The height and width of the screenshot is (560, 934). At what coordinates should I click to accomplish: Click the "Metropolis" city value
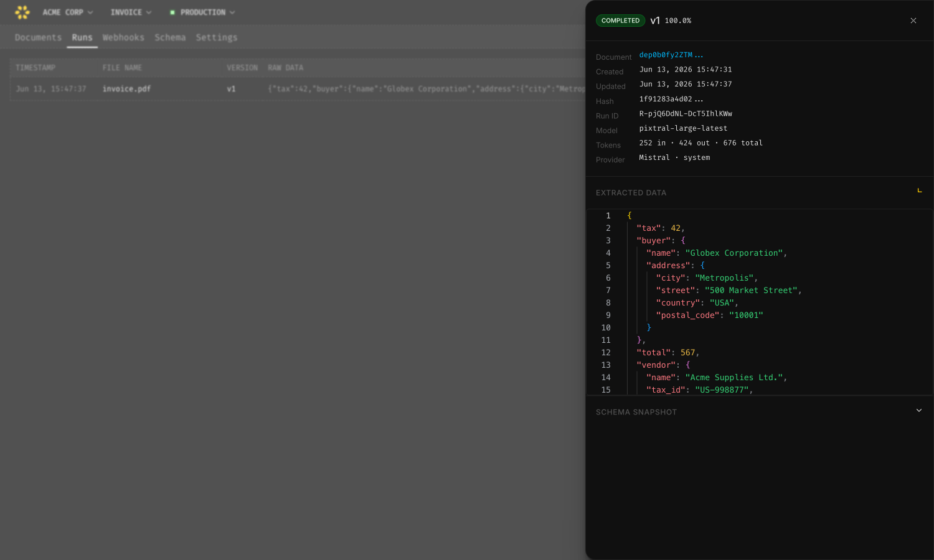click(724, 278)
